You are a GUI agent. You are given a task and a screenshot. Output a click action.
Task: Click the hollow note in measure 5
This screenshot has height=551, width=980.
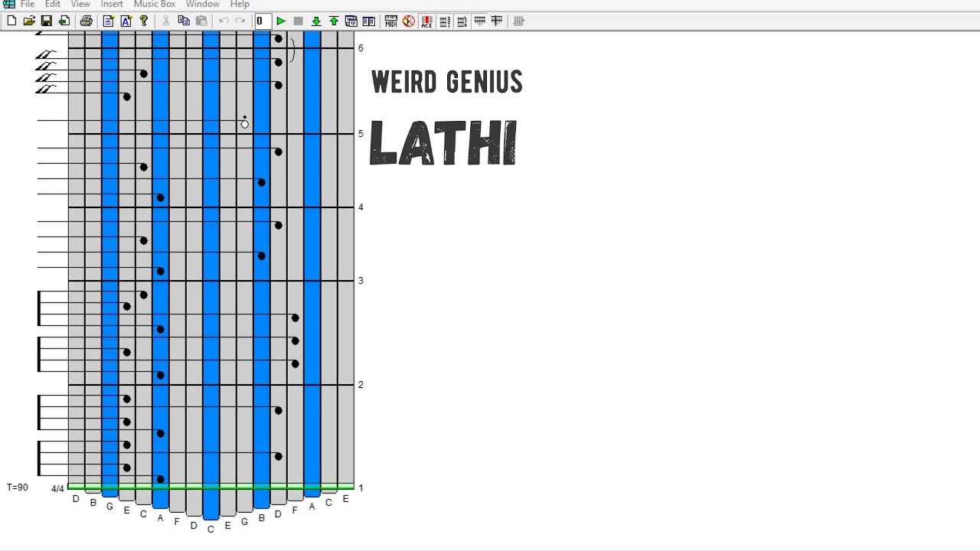[244, 123]
